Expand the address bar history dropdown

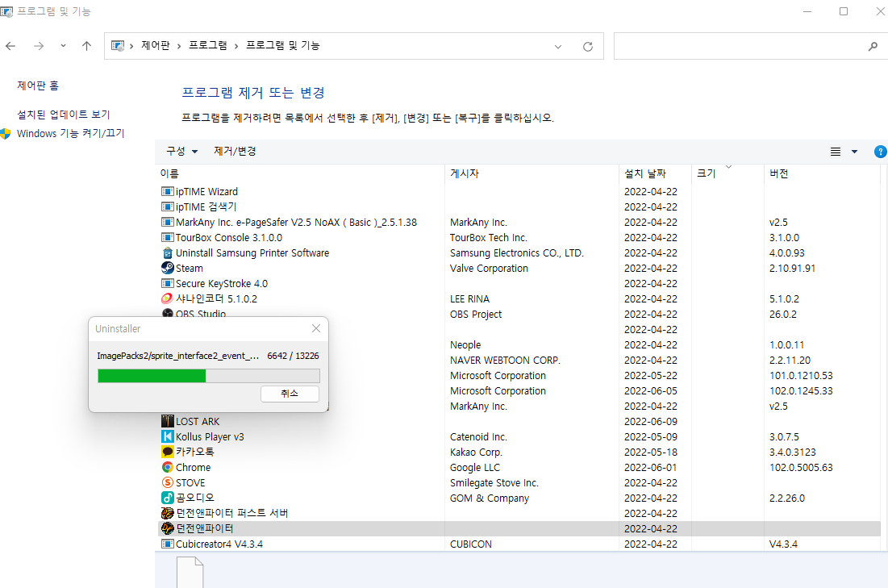click(x=558, y=47)
